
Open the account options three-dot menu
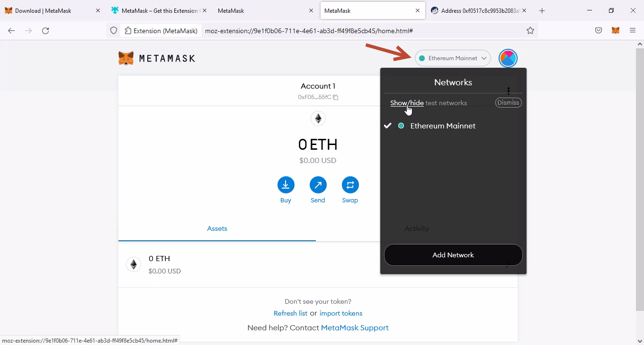click(508, 91)
